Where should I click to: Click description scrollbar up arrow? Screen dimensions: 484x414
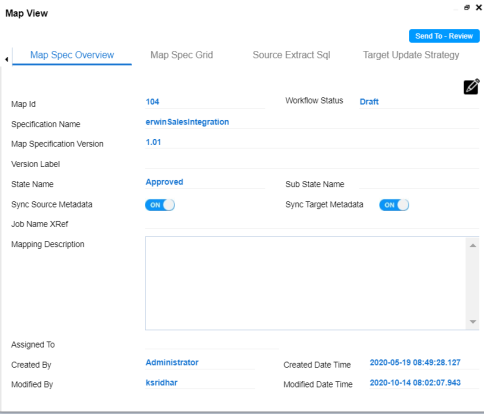coord(473,246)
